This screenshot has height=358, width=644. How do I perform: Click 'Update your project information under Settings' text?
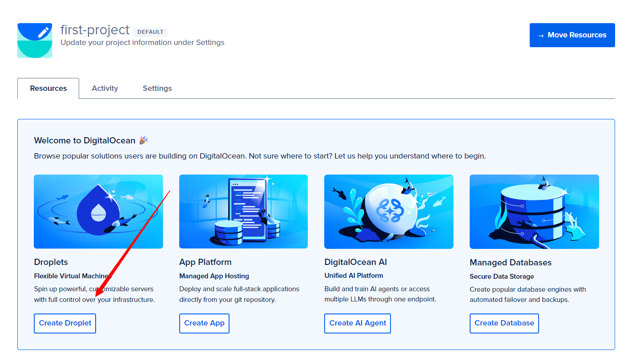pyautogui.click(x=142, y=43)
